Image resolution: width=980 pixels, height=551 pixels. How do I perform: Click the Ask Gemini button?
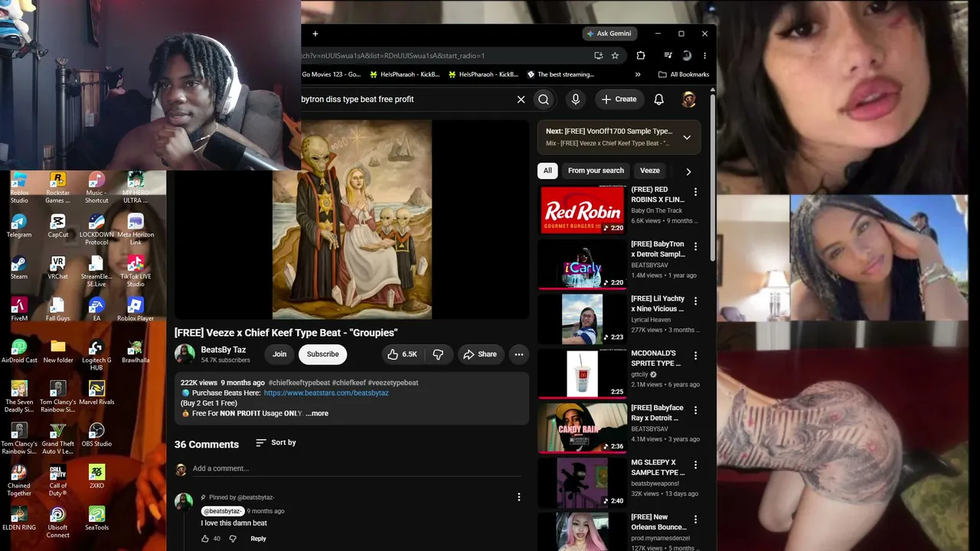pyautogui.click(x=608, y=34)
